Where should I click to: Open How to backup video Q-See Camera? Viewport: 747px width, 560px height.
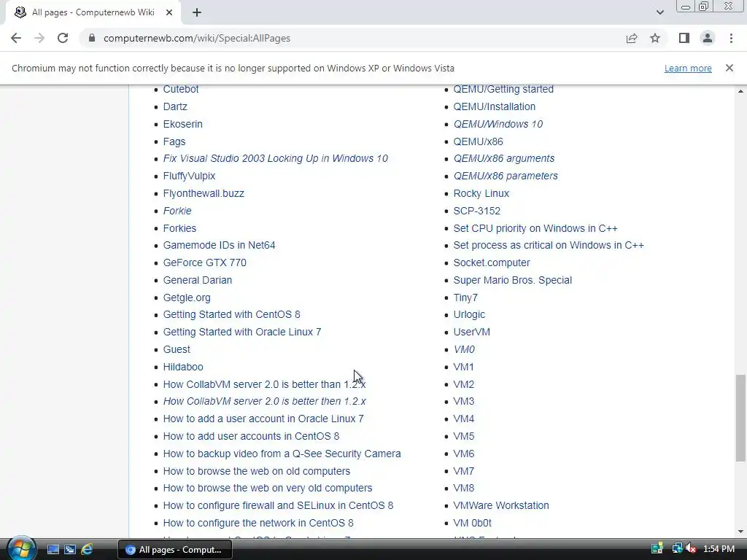[282, 454]
